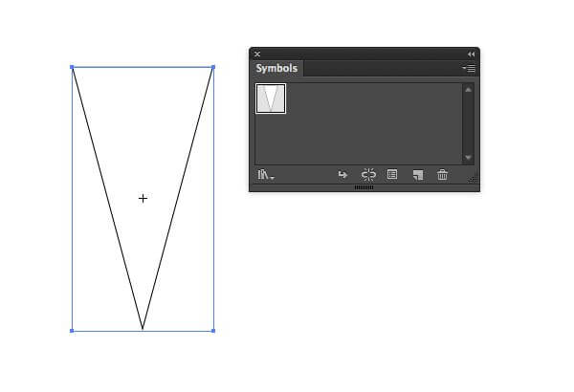
Task: Click the Symbols panel corner resize grip
Action: (473, 180)
